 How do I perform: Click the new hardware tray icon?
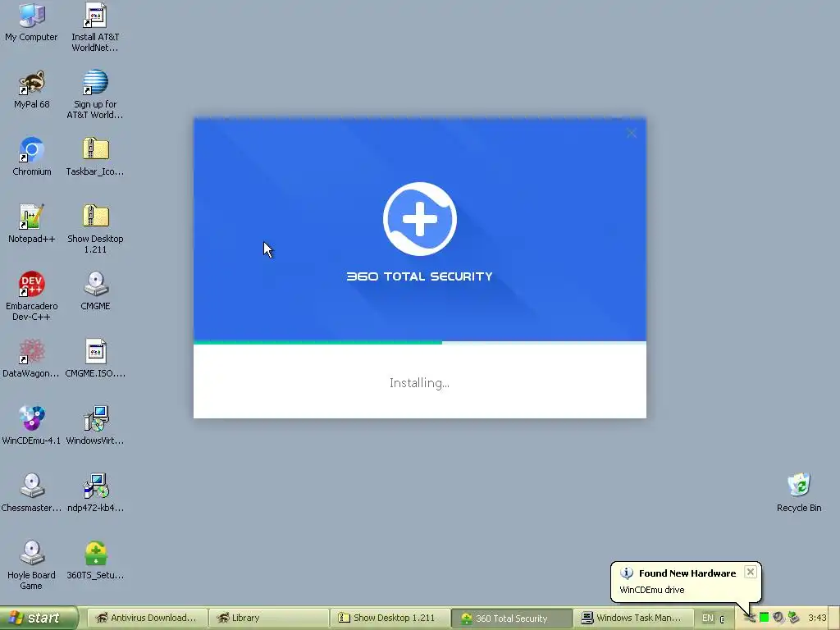point(750,619)
